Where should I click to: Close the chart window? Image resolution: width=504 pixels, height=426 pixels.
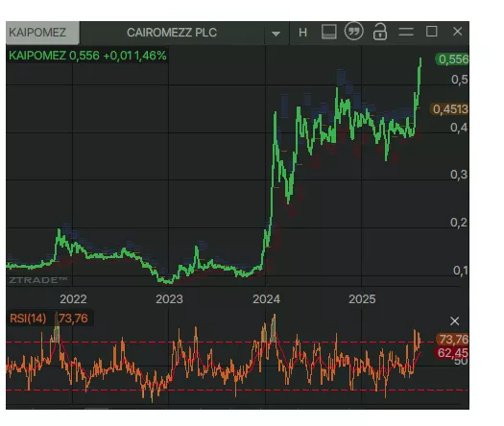coord(457,32)
